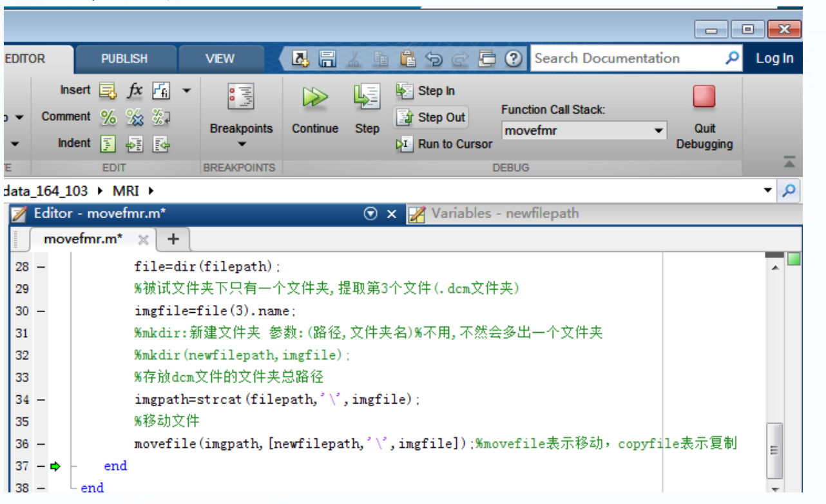The width and height of the screenshot is (826, 504).
Task: Click the editor vertical scrollbar up arrow
Action: tap(774, 268)
